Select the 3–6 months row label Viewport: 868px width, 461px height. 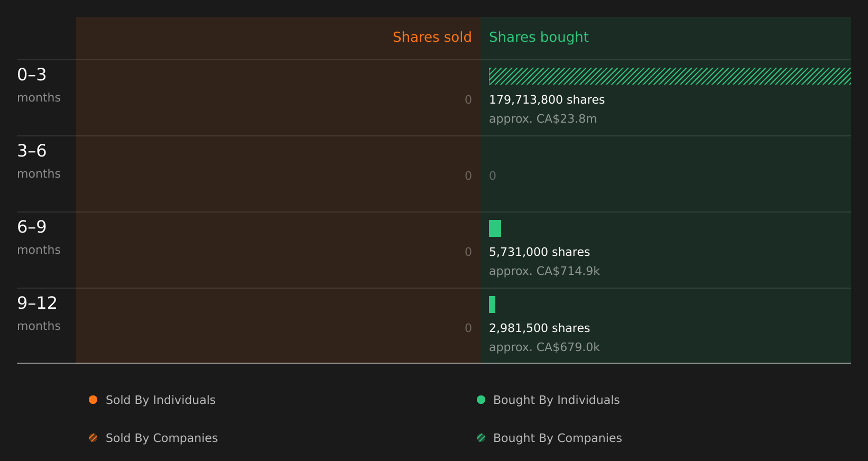(x=39, y=161)
